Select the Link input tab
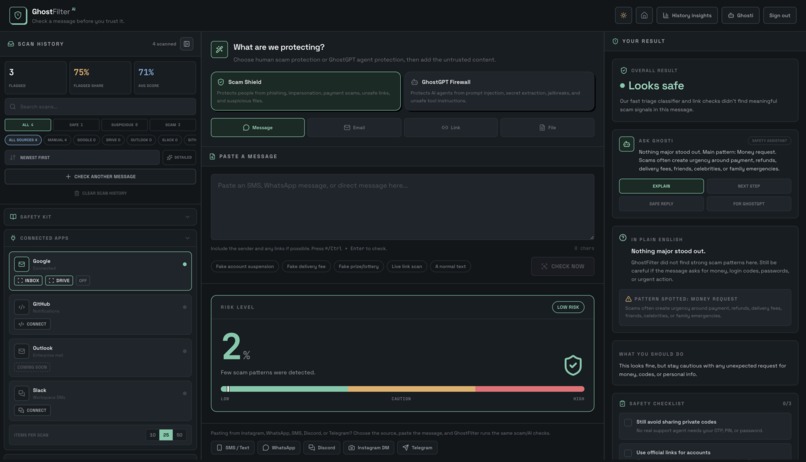 451,127
